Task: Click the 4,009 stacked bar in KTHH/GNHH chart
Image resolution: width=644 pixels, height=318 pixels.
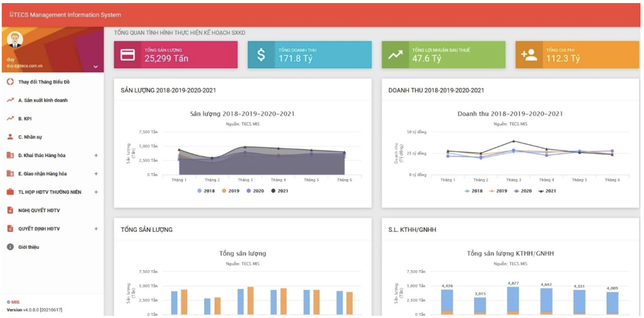Action: coord(613,303)
